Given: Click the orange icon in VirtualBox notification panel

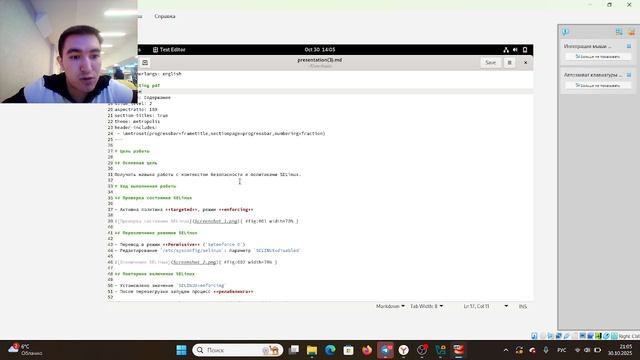Looking at the screenshot, I should pos(631,31).
